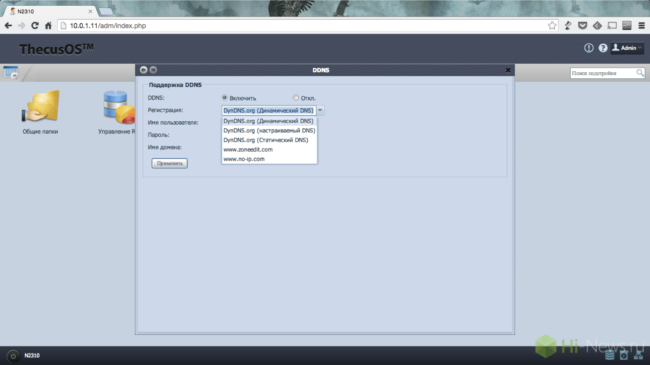Image resolution: width=650 pixels, height=365 pixels.
Task: Choose DynDNS.org (Статический DNS) option
Action: click(x=269, y=140)
